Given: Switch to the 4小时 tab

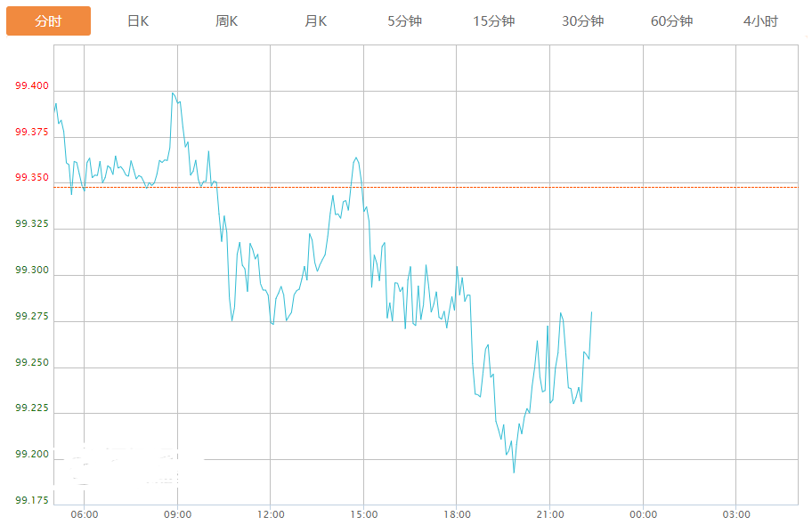Looking at the screenshot, I should pos(760,21).
